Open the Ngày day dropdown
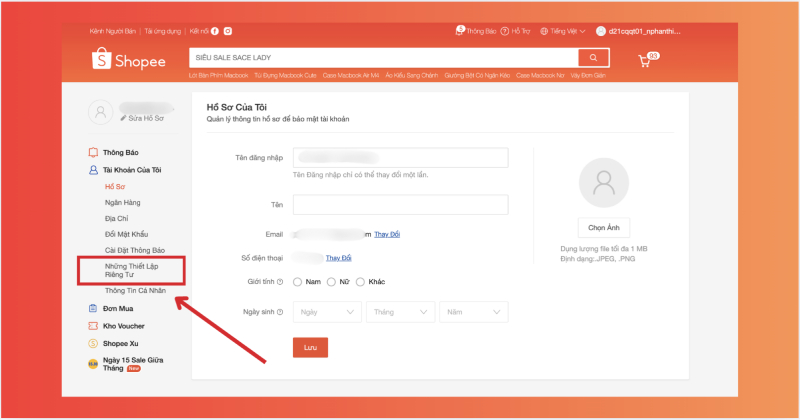 tap(326, 312)
